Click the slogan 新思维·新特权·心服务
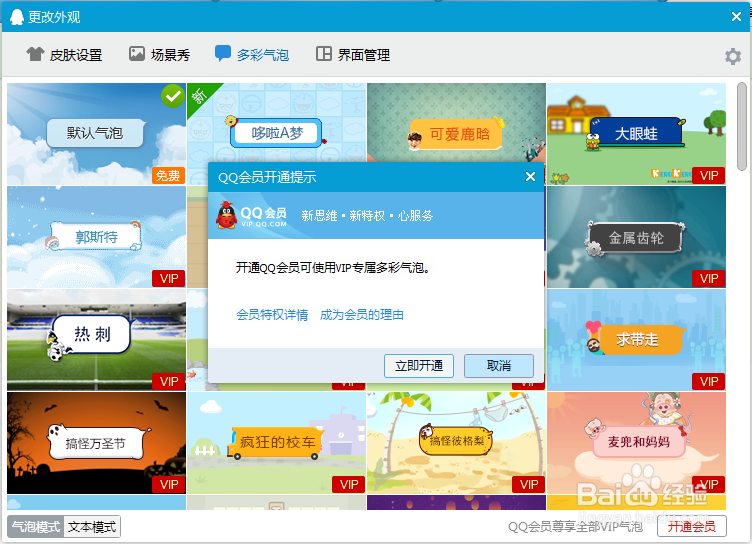The image size is (752, 544). pyautogui.click(x=367, y=216)
